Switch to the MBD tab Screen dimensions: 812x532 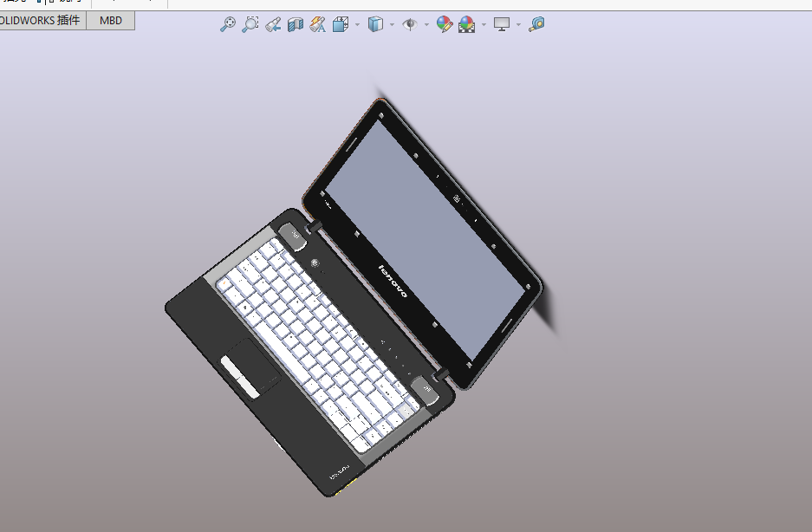(x=111, y=21)
